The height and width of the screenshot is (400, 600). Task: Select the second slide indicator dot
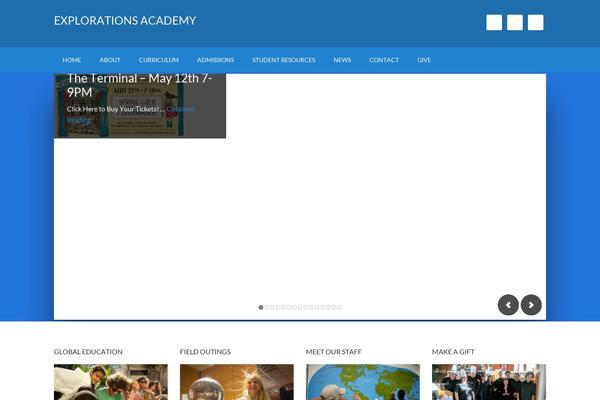coord(267,307)
